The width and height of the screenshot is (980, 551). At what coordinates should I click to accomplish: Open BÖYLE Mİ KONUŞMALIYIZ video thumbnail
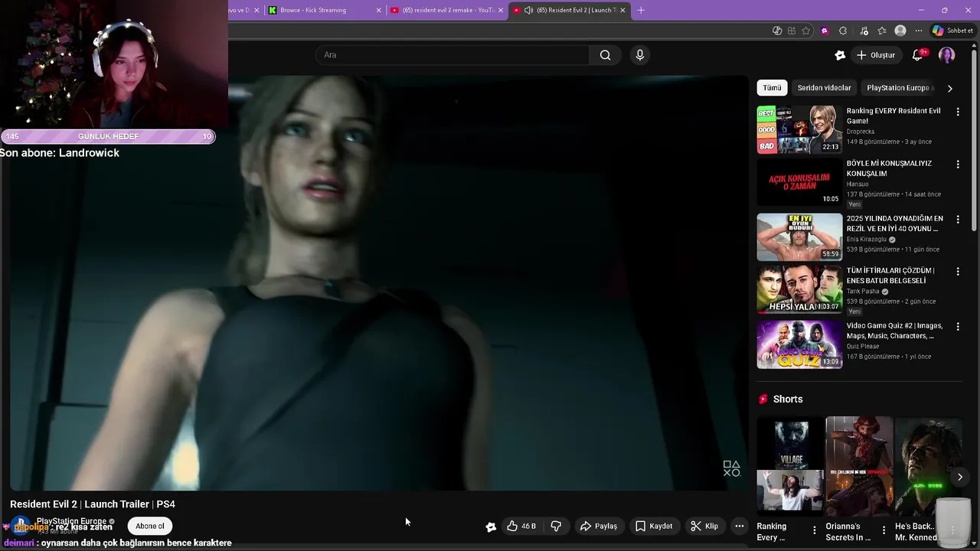799,182
